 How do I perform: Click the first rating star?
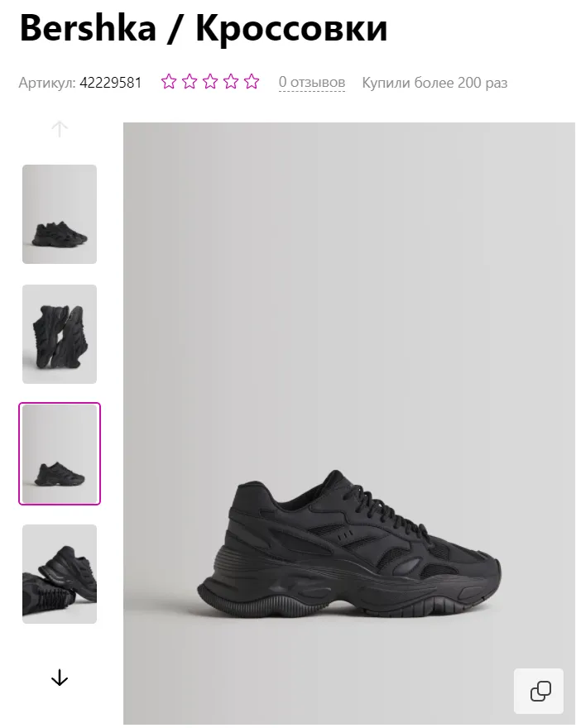point(169,82)
